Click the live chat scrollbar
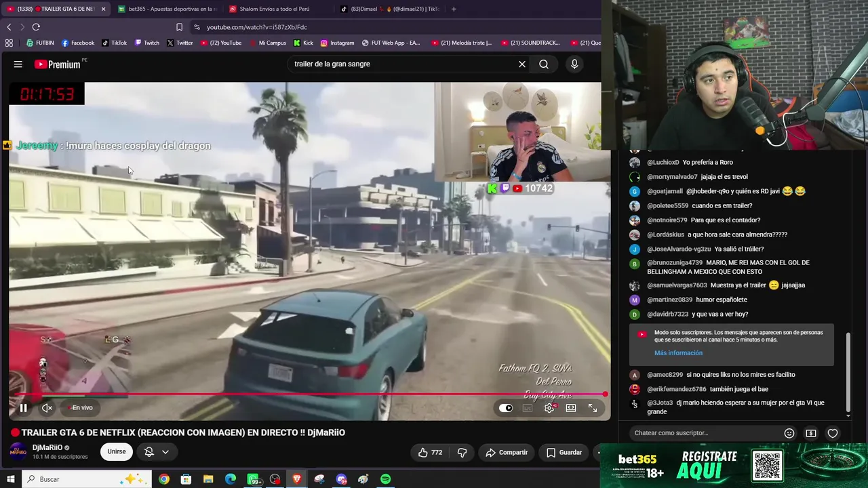Screen dimensions: 868x488 848,373
